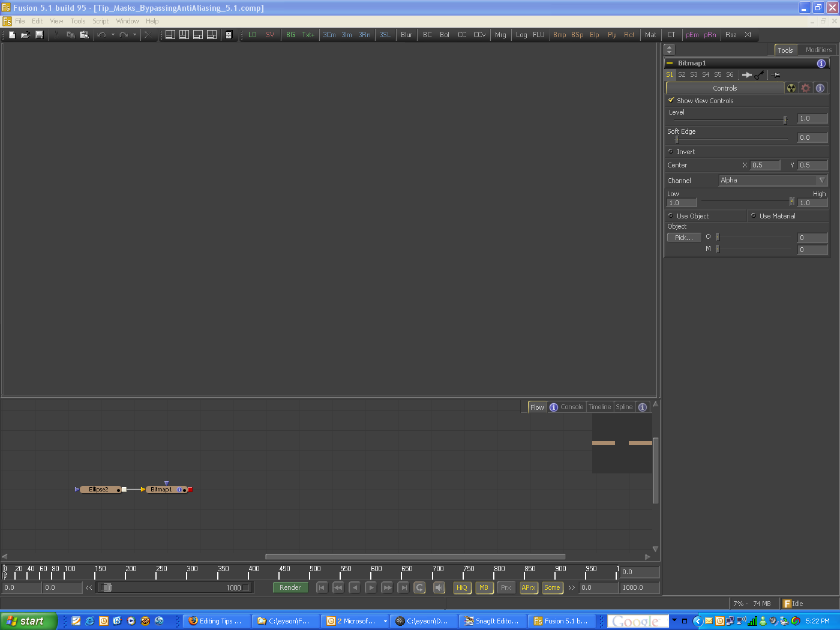Click the arrow icon beside S6
This screenshot has width=840, height=630.
[746, 75]
